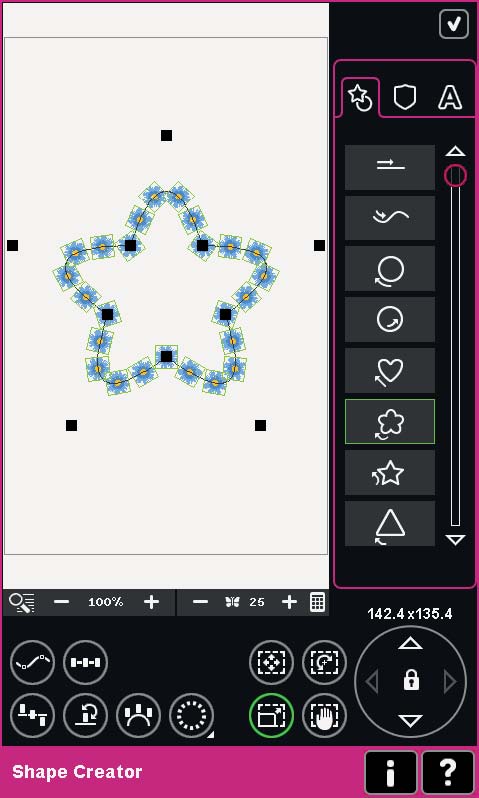Activate the pan hand tool
The image size is (479, 798).
pos(324,715)
